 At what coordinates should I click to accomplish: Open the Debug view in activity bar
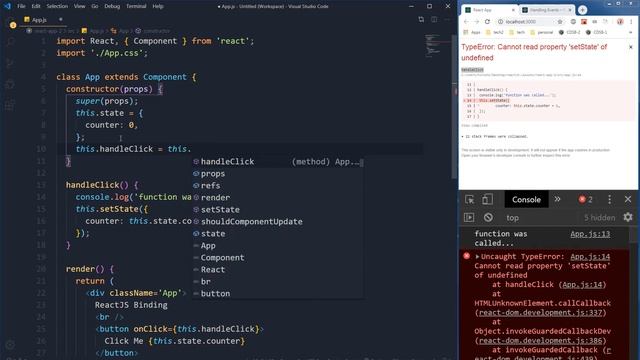click(10, 84)
